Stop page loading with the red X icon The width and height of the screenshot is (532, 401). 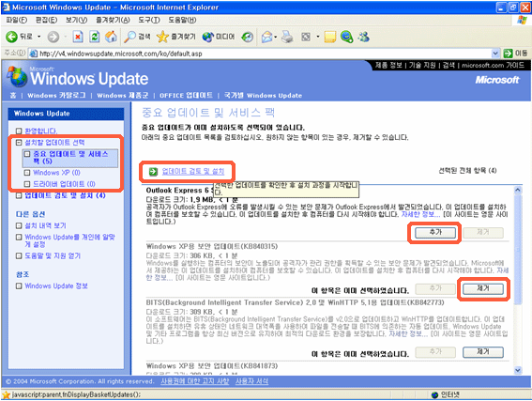[78, 37]
